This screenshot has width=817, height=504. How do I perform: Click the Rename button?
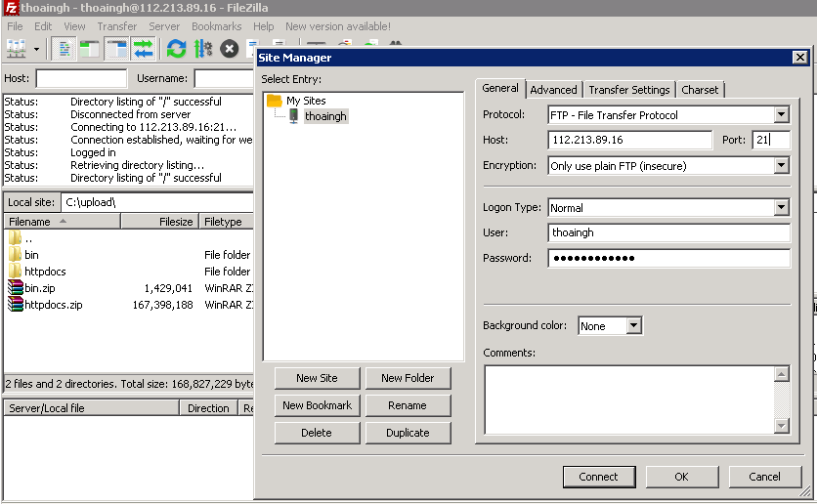click(408, 405)
